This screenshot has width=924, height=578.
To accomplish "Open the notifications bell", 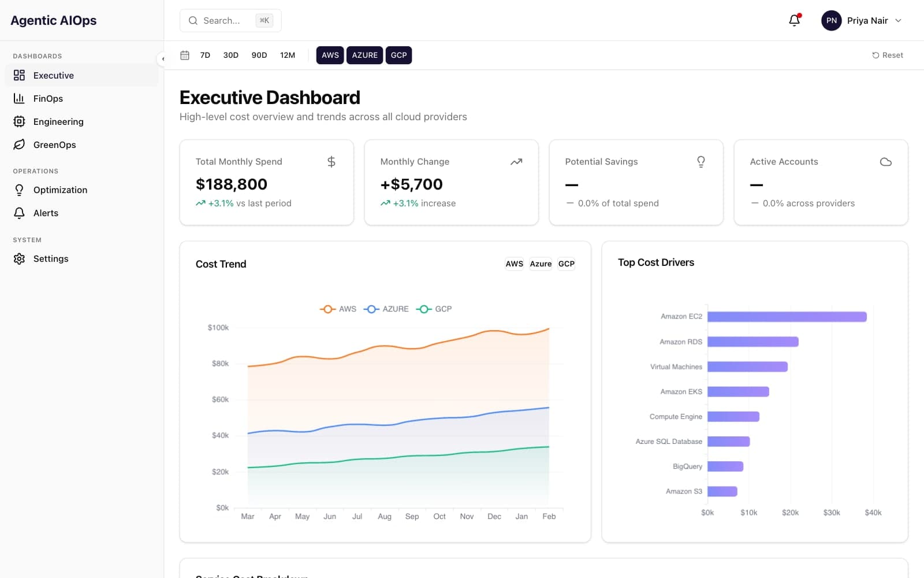I will click(x=795, y=20).
